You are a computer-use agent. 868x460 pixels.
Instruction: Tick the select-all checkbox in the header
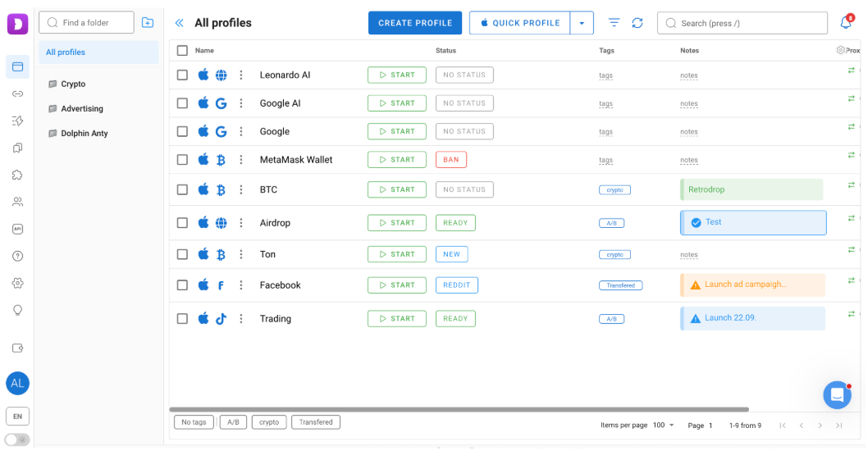click(182, 50)
